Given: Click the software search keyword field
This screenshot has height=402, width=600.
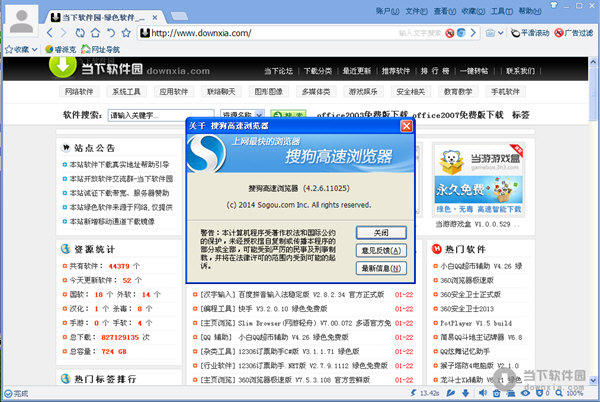Looking at the screenshot, I should pyautogui.click(x=161, y=115).
